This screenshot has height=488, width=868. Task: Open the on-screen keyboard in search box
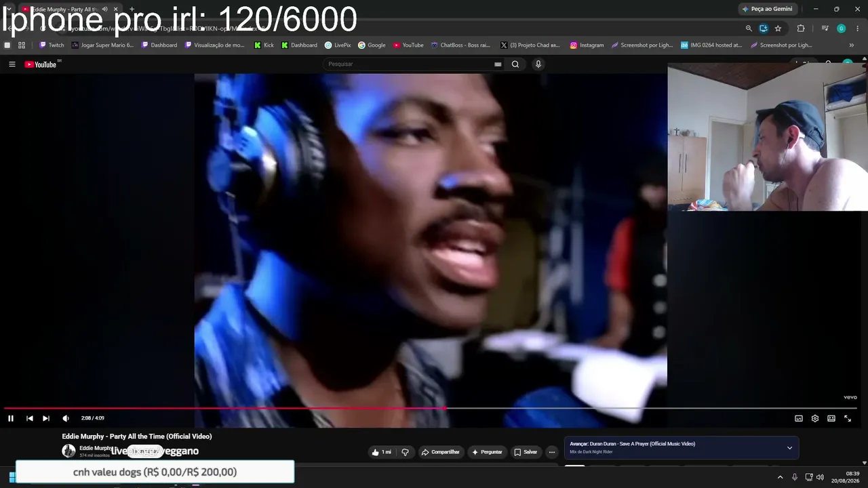tap(498, 64)
